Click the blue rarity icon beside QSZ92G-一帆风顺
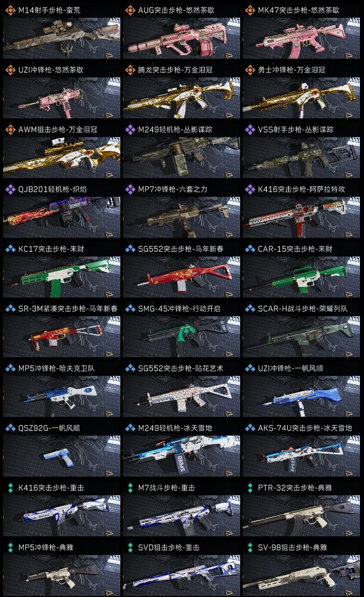 click(10, 428)
